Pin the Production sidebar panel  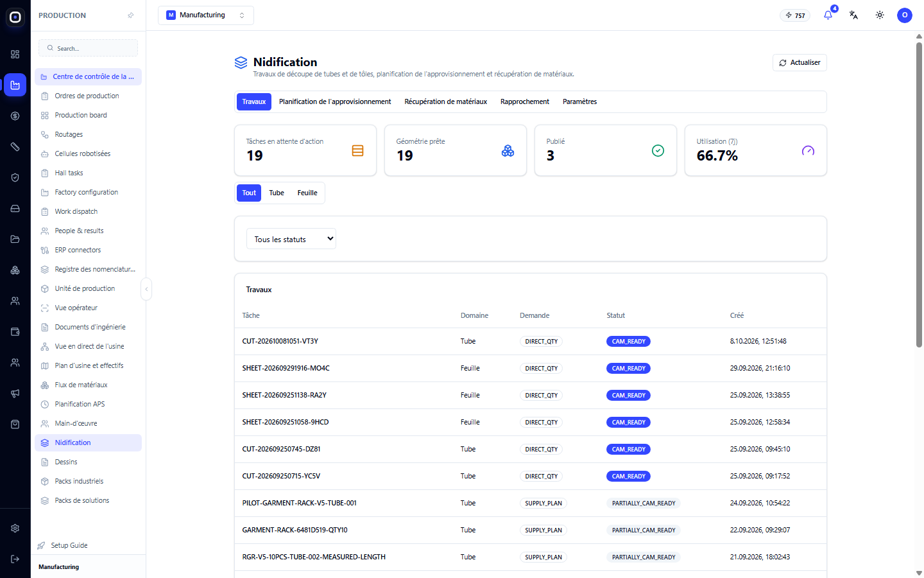131,15
